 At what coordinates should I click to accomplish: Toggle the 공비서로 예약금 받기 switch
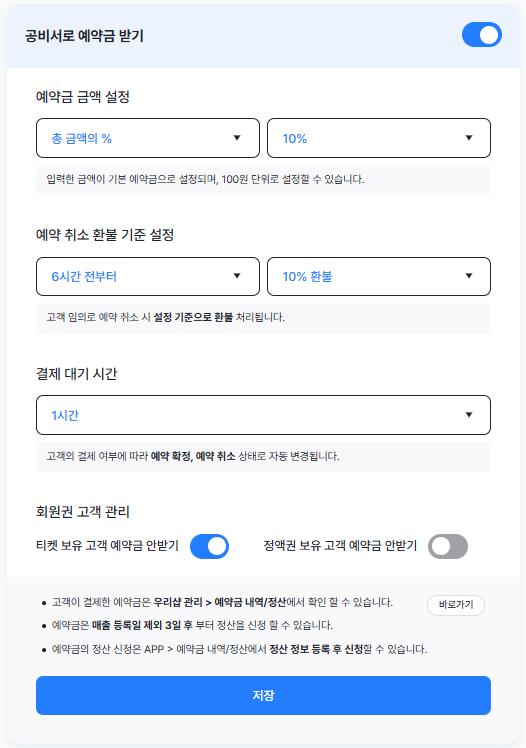[482, 35]
